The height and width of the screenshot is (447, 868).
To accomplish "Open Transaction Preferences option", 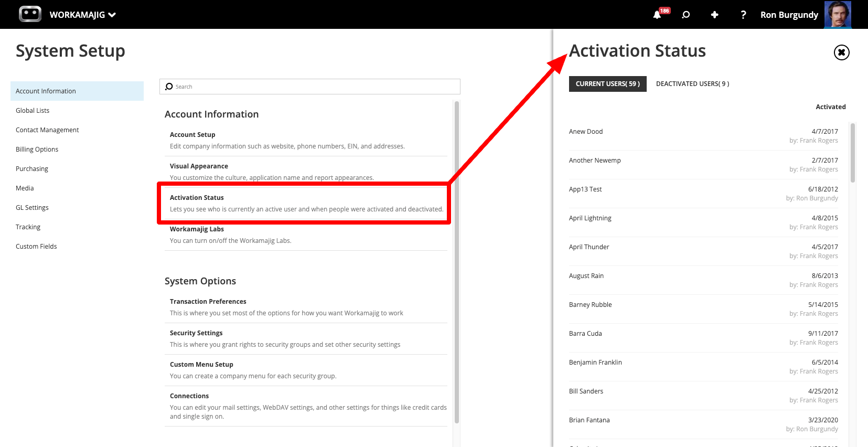I will [306, 307].
